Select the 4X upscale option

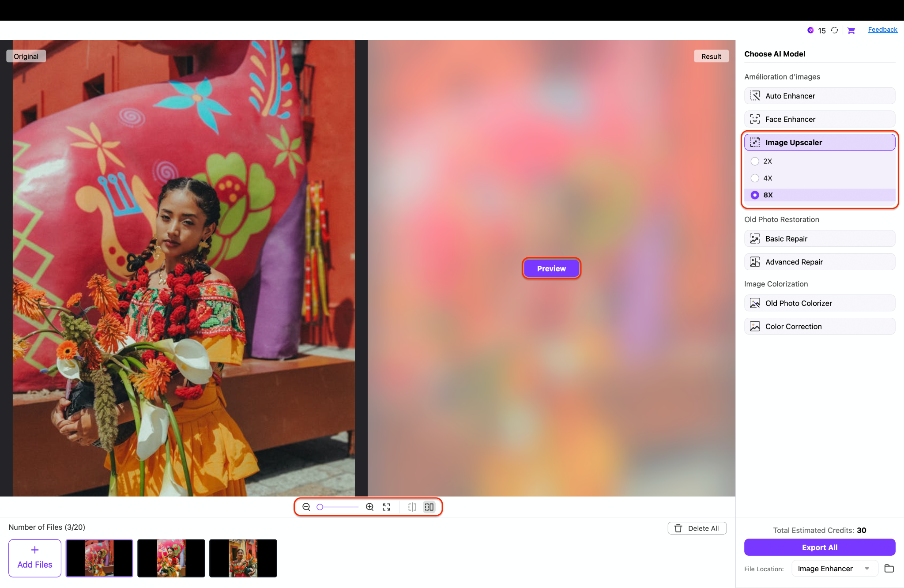pos(755,178)
